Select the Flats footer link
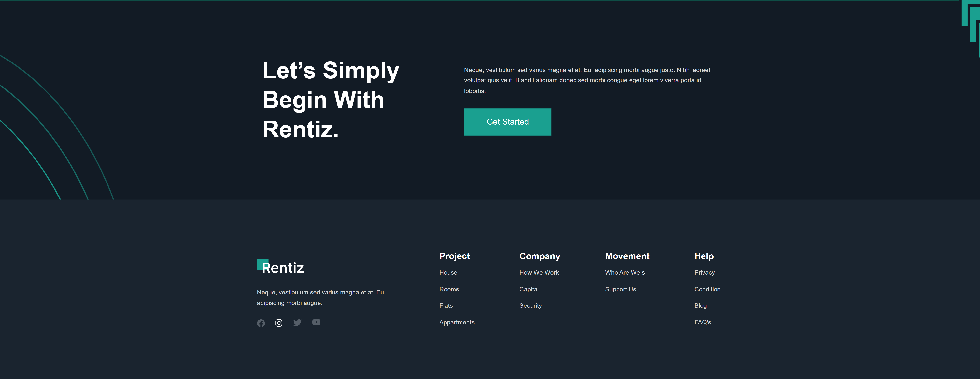The image size is (980, 379). (x=446, y=306)
